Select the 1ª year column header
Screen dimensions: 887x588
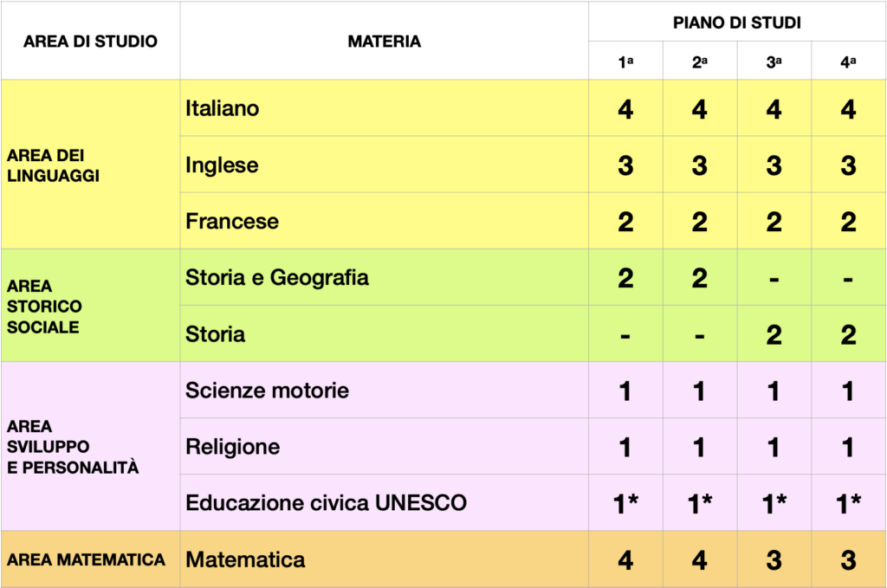click(x=625, y=62)
